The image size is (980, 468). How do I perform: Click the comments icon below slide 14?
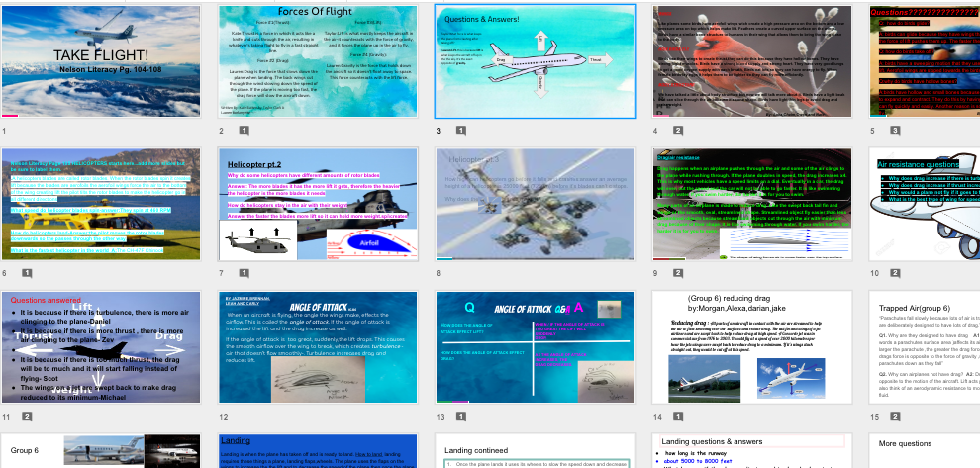coord(678,417)
